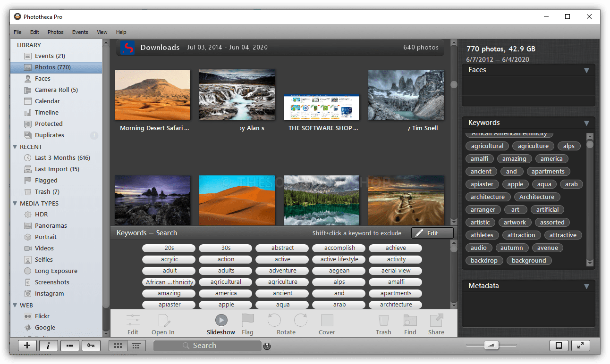Toggle the info panel button

(x=49, y=346)
